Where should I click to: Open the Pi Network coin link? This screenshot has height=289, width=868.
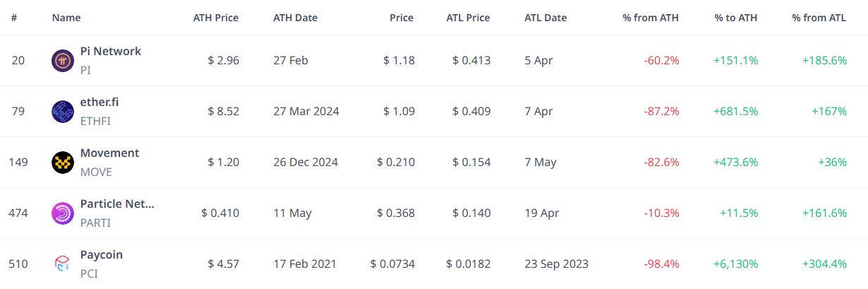coord(111,52)
